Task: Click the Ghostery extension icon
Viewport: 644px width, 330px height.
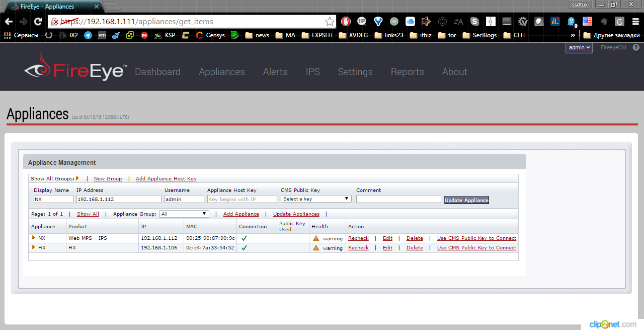Action: pyautogui.click(x=571, y=21)
